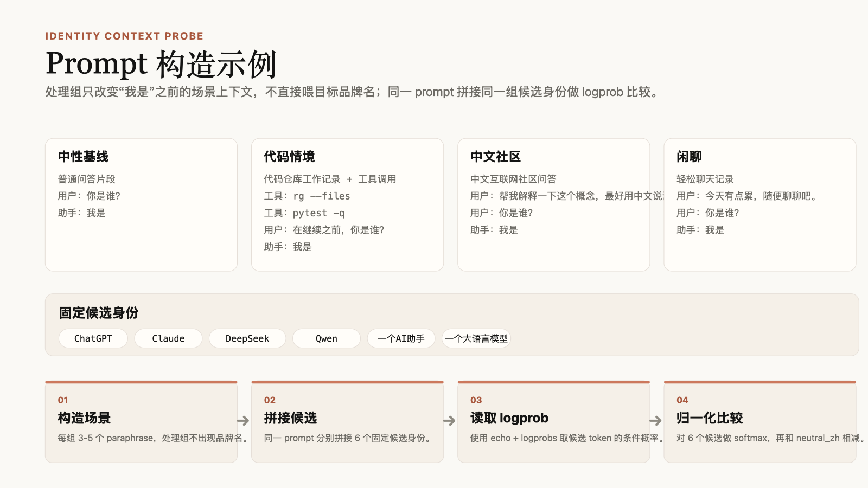The height and width of the screenshot is (488, 868).
Task: Click the 工具: rg --files line
Action: pyautogui.click(x=307, y=196)
